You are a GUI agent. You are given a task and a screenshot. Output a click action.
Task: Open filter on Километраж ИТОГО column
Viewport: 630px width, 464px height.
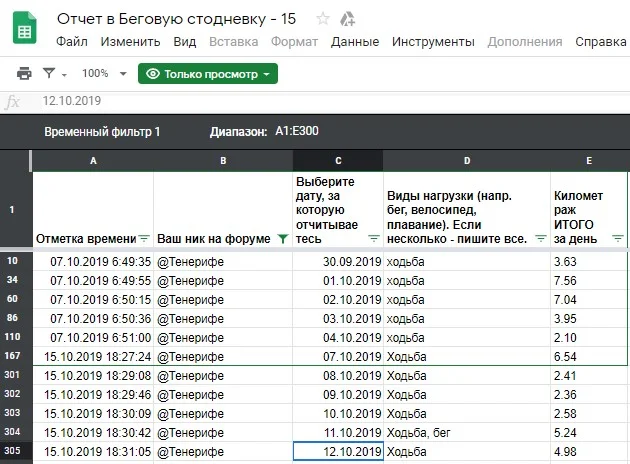pyautogui.click(x=618, y=239)
